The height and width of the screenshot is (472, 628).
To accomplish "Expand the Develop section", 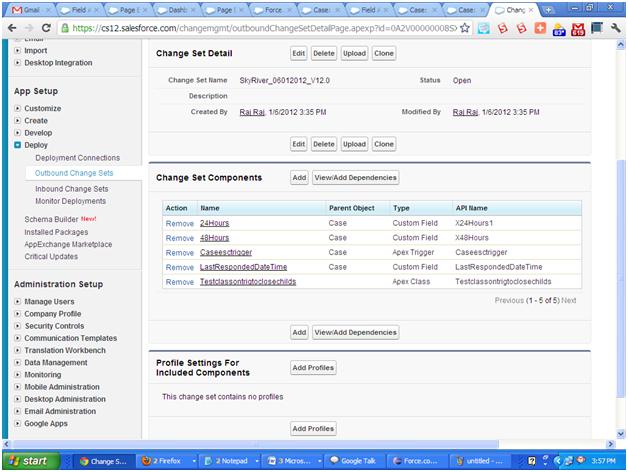I will click(x=17, y=133).
